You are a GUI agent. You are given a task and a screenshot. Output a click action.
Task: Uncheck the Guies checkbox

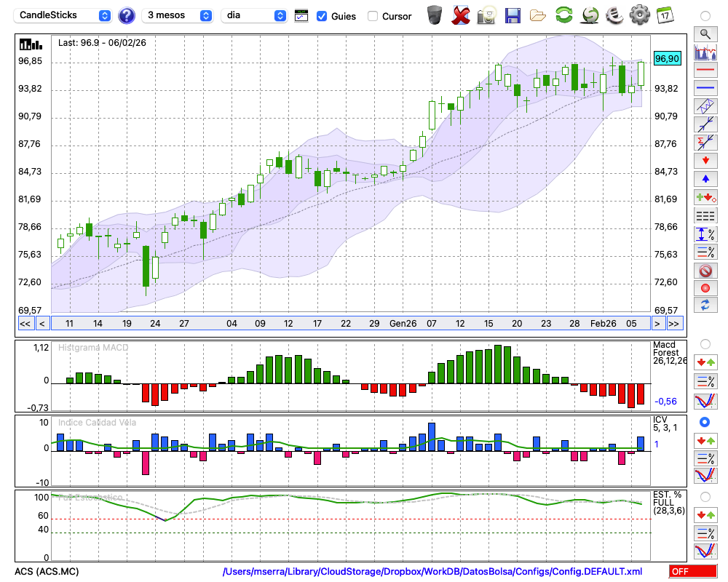click(x=321, y=16)
